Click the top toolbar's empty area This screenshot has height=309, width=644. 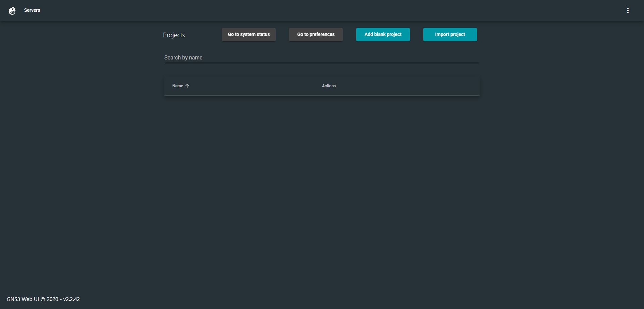322,10
